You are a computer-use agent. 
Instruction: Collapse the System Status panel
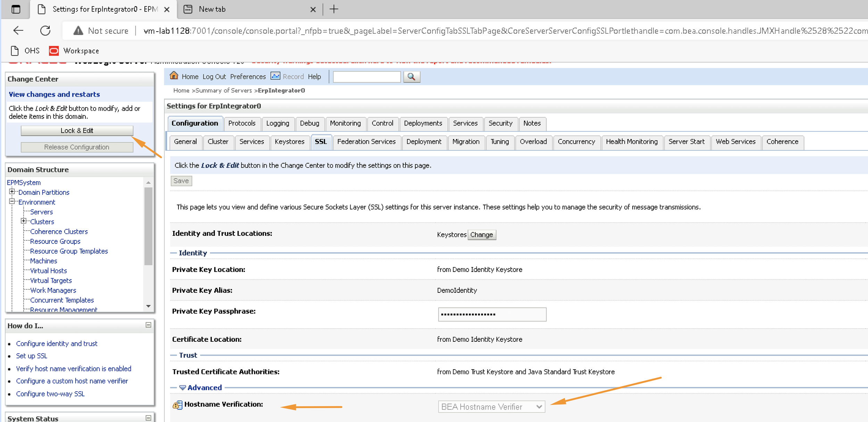148,418
